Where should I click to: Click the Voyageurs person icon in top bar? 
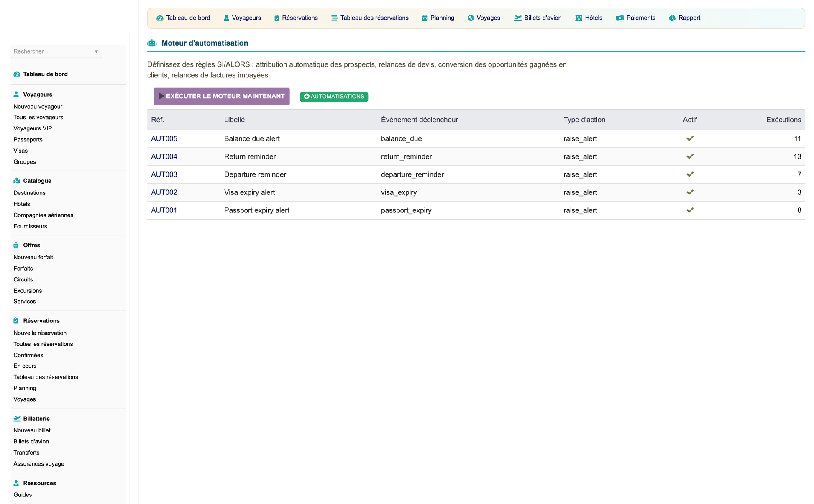[226, 18]
